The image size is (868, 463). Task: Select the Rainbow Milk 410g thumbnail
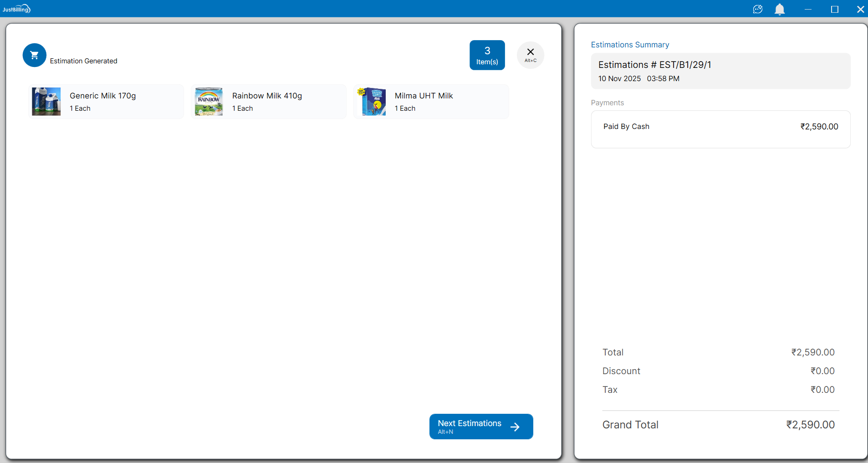[x=209, y=102]
